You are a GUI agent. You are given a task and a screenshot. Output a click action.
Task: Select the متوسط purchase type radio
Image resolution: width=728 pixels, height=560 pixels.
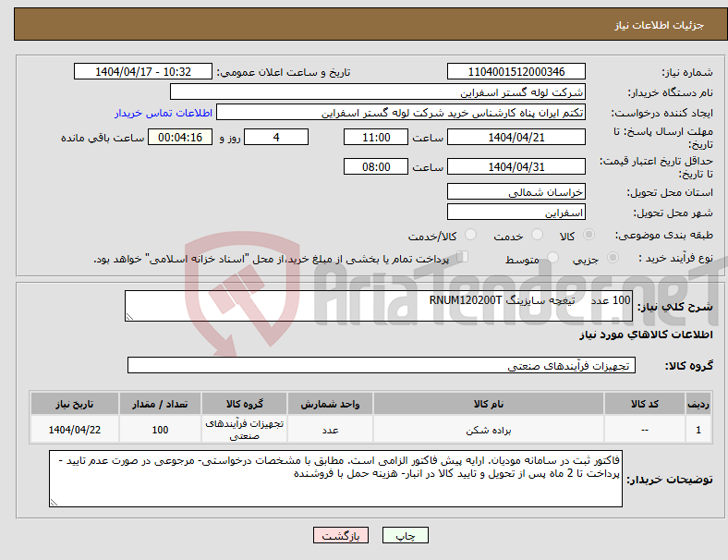[x=553, y=258]
